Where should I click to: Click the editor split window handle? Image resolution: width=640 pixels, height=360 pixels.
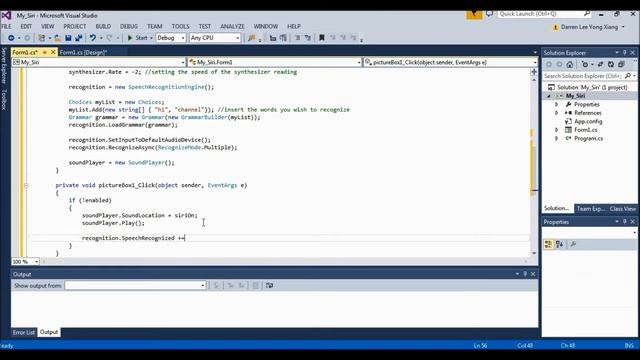[534, 72]
